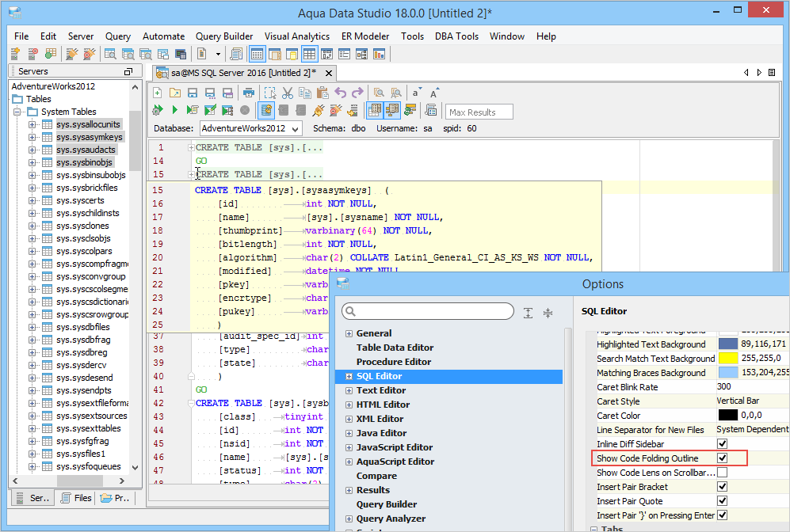The height and width of the screenshot is (532, 790).
Task: Toggle the Inline Diff Sidebar checkbox
Action: 722,444
